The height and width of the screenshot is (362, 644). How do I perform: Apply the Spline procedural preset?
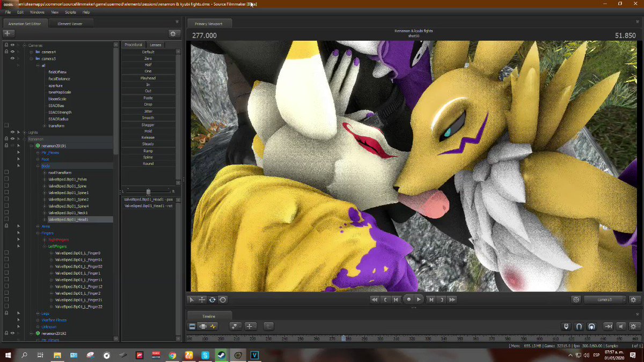148,157
